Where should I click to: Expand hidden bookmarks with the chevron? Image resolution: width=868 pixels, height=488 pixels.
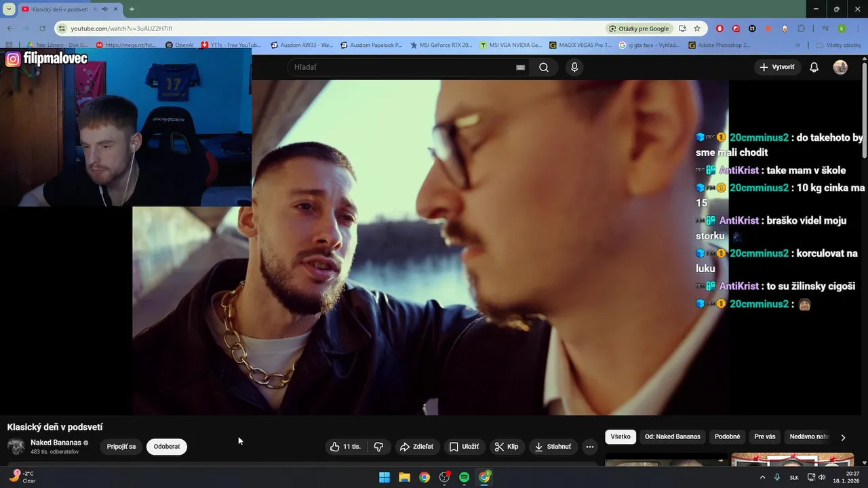click(x=797, y=45)
